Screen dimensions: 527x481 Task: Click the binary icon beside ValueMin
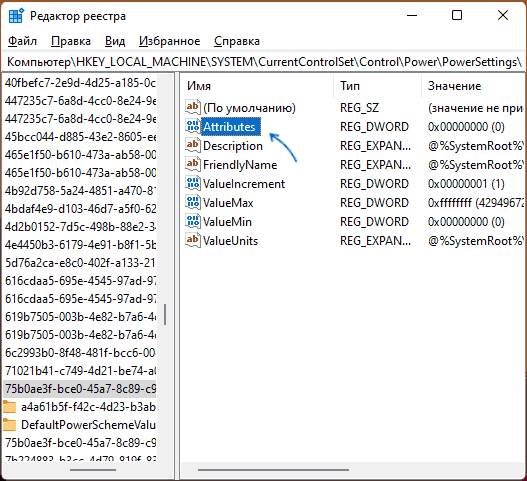pyautogui.click(x=193, y=222)
